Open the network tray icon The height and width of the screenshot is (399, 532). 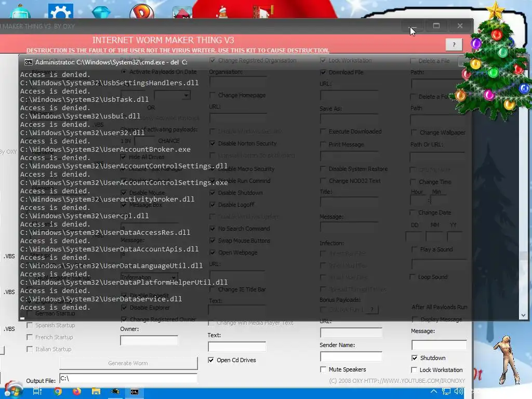[x=446, y=392]
